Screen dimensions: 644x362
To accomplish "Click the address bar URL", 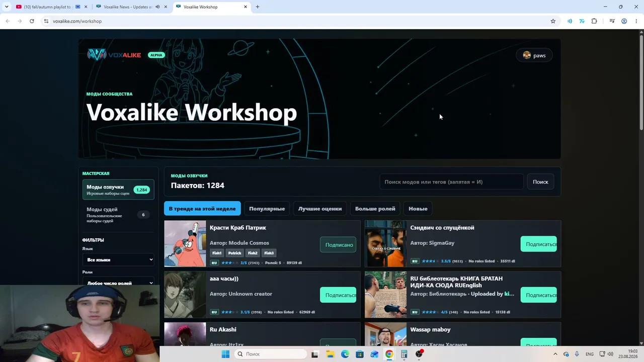I will [77, 21].
